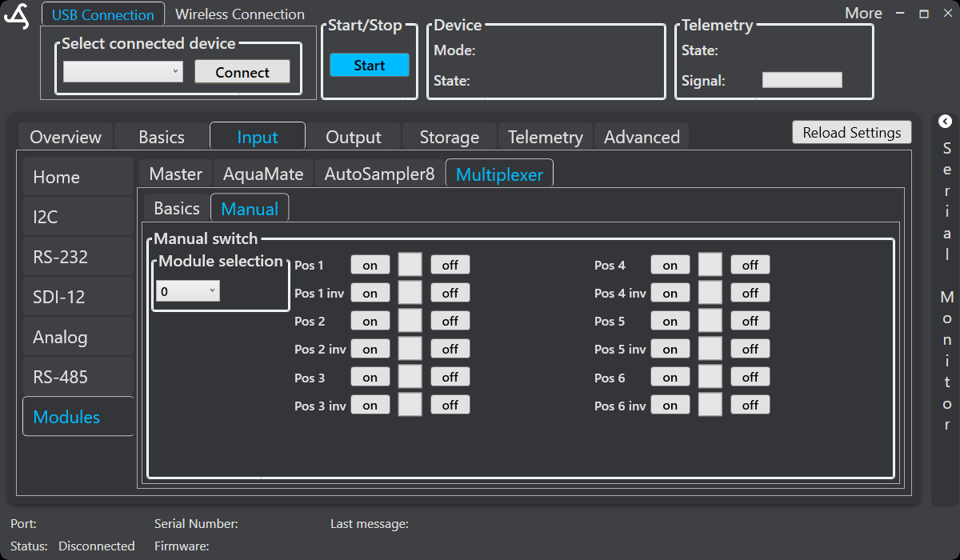Turn Pos 6 off

coord(750,377)
